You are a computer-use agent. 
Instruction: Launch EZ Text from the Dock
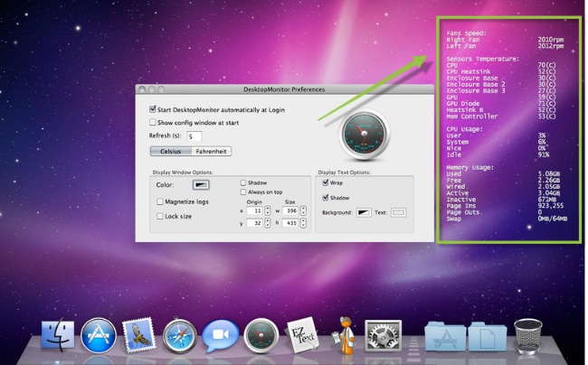(x=302, y=333)
